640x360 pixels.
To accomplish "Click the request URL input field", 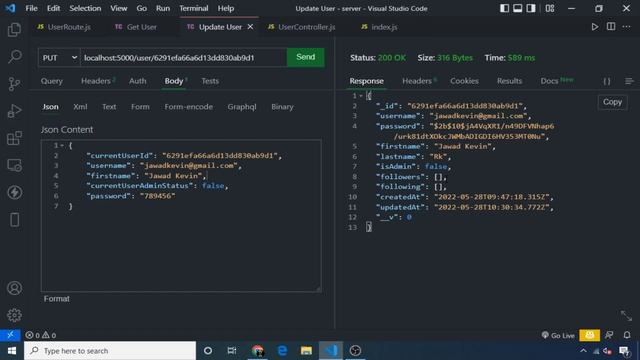I will 184,58.
